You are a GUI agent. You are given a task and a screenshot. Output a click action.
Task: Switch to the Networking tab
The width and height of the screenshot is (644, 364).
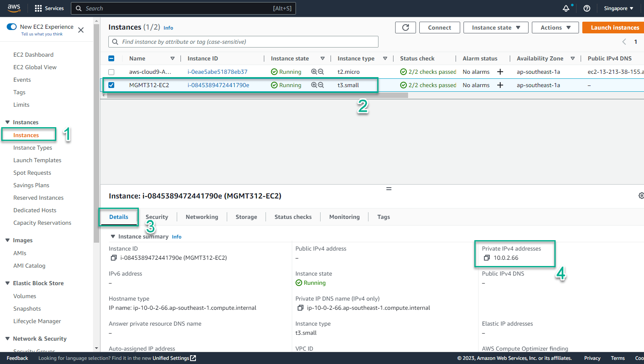(x=202, y=217)
